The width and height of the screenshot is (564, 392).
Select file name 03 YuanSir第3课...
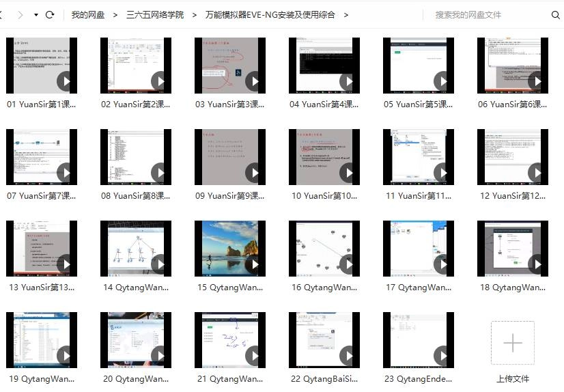pyautogui.click(x=230, y=104)
